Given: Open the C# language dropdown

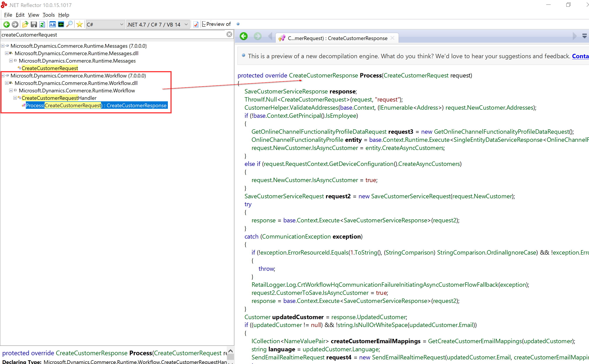Looking at the screenshot, I should 105,24.
